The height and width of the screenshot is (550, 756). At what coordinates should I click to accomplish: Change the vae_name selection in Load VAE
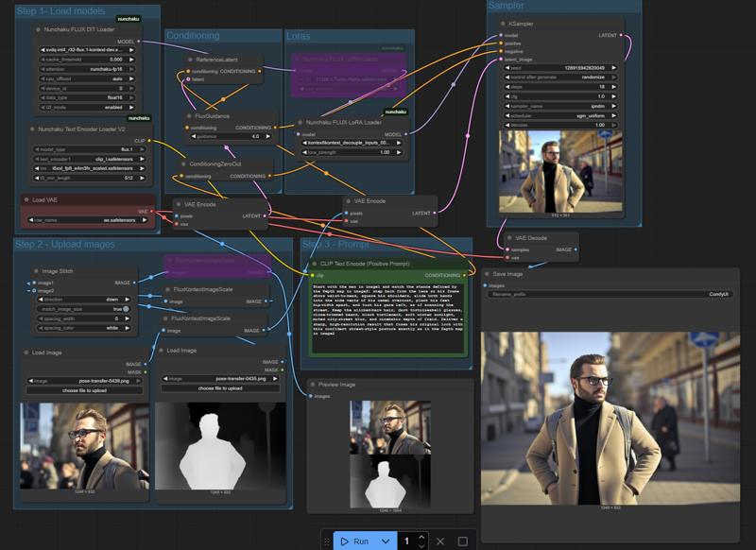pyautogui.click(x=90, y=220)
